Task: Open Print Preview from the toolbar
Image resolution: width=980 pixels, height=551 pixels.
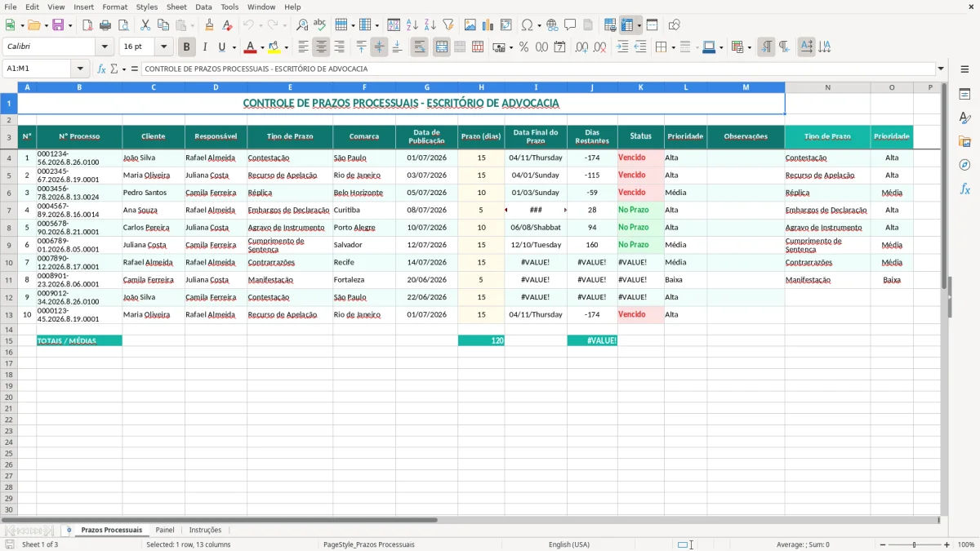Action: point(123,25)
